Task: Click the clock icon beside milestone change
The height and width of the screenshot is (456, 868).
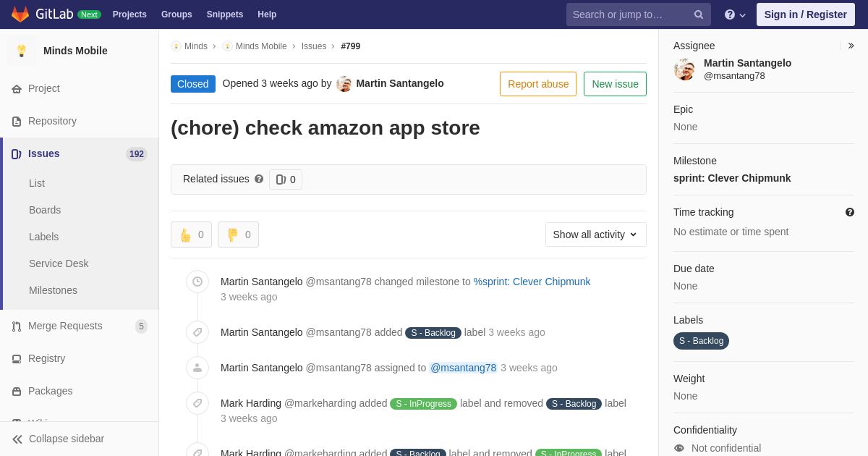Action: (x=197, y=282)
